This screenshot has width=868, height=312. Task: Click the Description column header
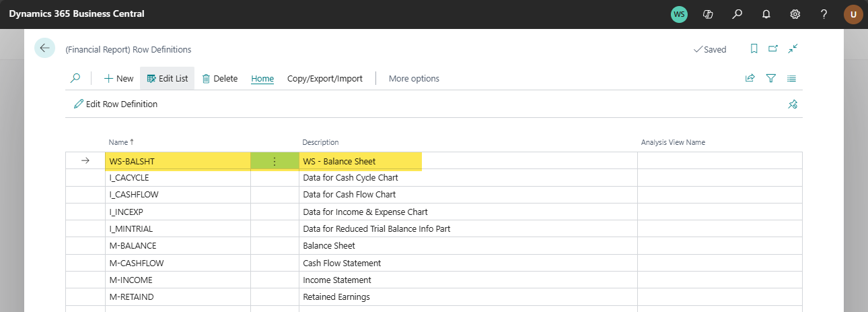point(320,142)
